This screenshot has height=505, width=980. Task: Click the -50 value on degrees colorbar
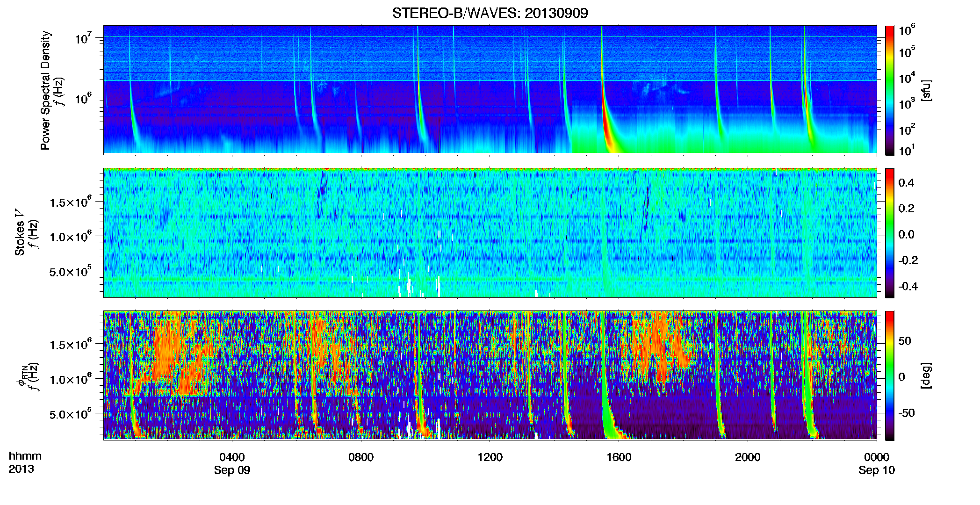click(907, 413)
